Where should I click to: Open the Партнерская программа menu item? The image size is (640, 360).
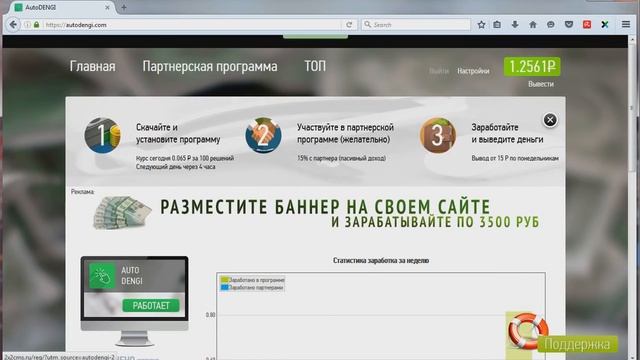tap(210, 66)
